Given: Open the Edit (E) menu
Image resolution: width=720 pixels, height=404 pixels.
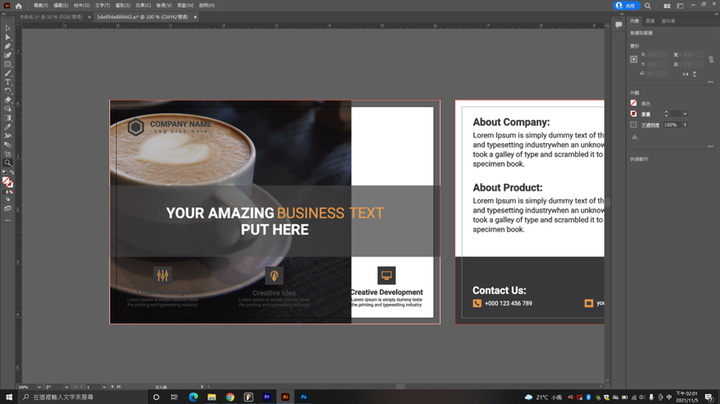Looking at the screenshot, I should click(61, 6).
